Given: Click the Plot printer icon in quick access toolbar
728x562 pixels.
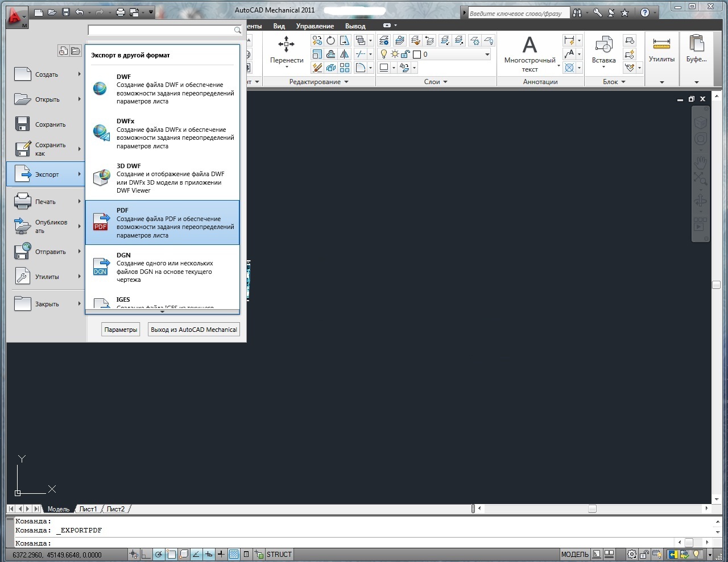Looking at the screenshot, I should pyautogui.click(x=121, y=12).
